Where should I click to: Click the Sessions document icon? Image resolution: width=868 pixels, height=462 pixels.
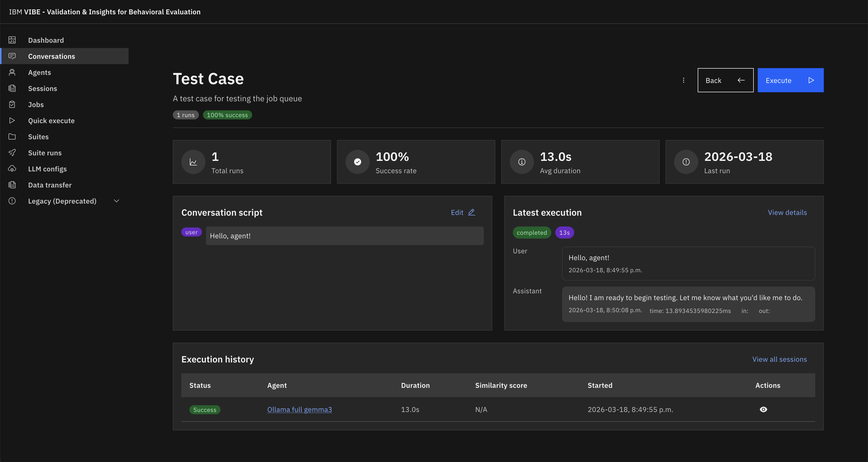pyautogui.click(x=12, y=88)
